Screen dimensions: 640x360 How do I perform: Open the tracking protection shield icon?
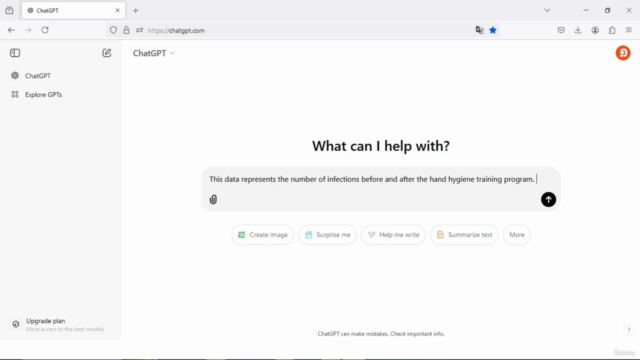pyautogui.click(x=113, y=30)
